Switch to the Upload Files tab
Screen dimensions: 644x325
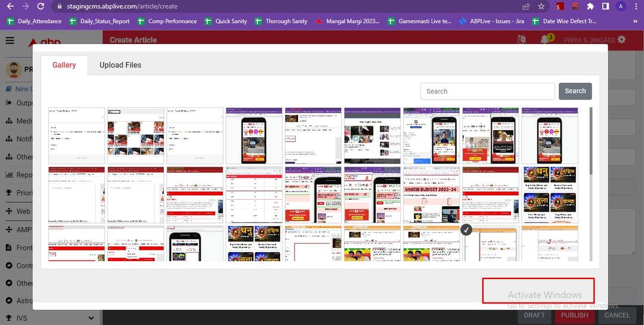pos(120,65)
